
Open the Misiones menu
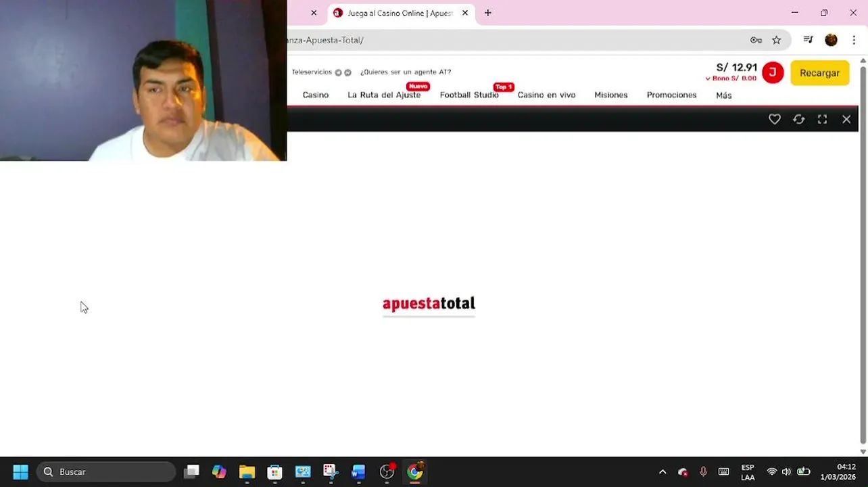coord(611,95)
